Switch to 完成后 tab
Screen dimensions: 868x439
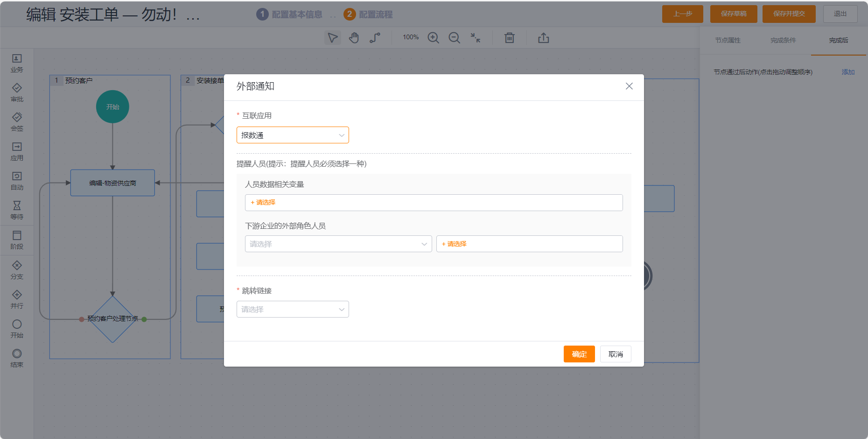[x=839, y=41]
